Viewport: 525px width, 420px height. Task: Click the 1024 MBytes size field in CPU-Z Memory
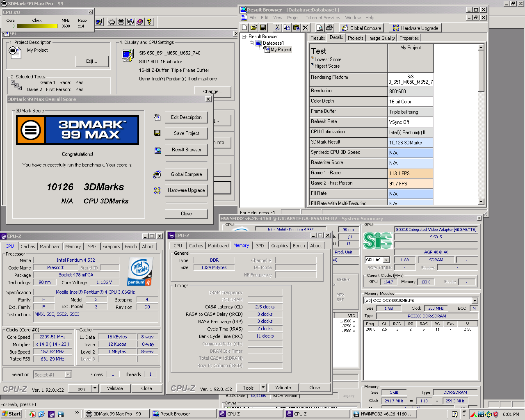click(214, 267)
